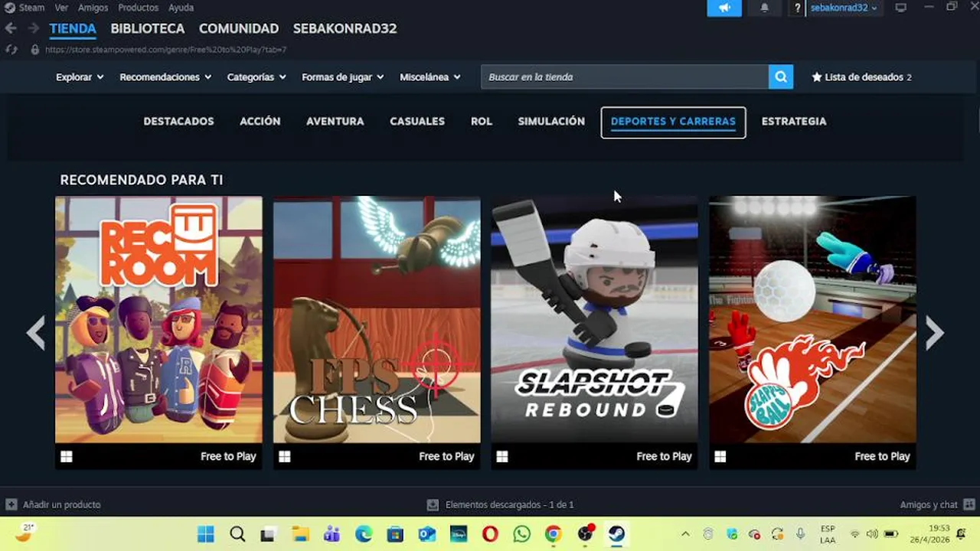Go back with the left navigation arrow

(11, 28)
